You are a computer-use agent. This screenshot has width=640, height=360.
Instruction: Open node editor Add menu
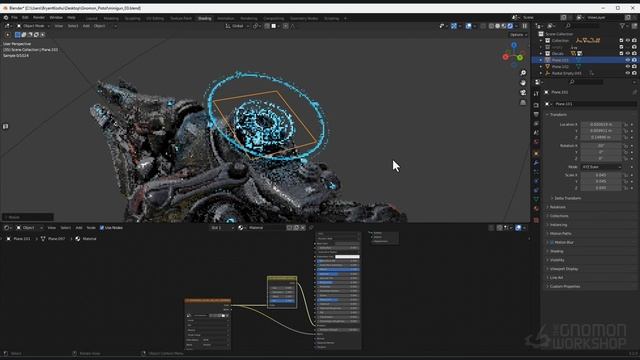click(x=79, y=228)
